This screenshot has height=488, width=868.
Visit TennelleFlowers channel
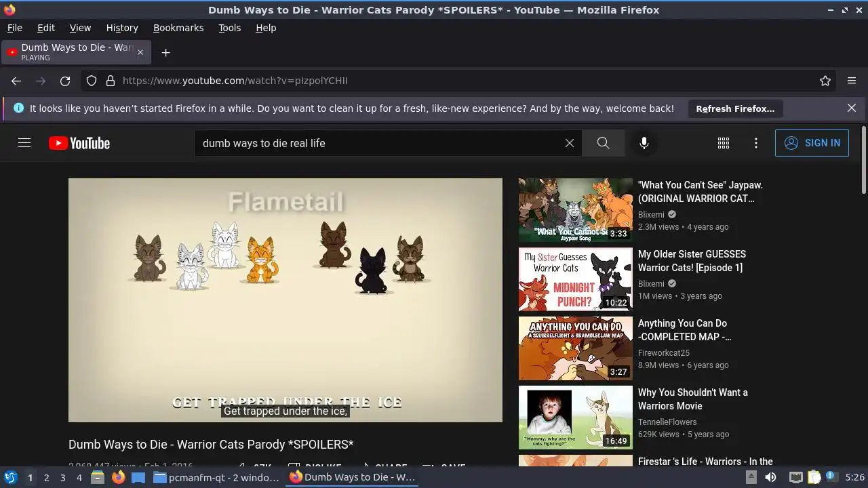tap(667, 422)
